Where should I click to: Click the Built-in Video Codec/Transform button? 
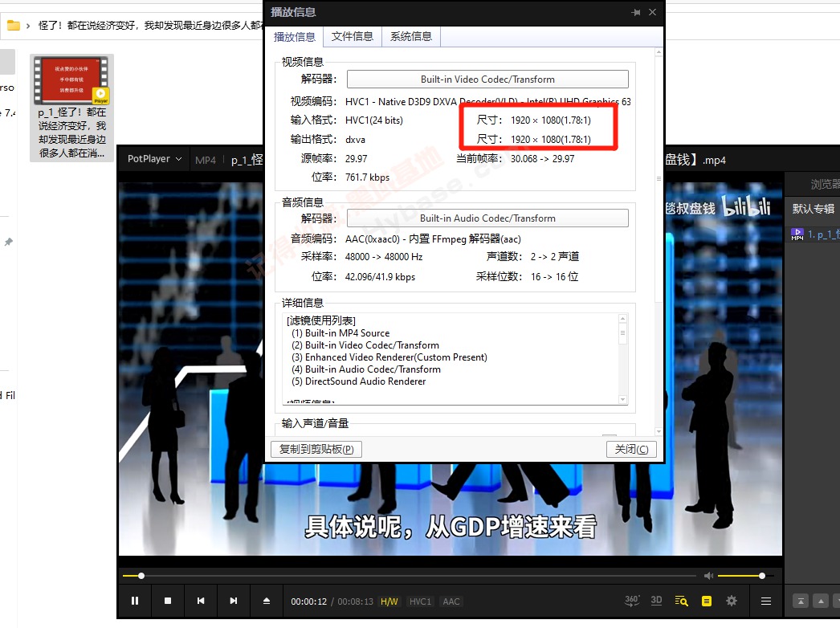(x=487, y=80)
